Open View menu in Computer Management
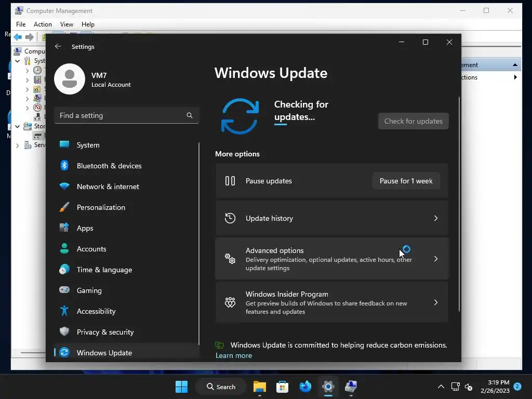 click(x=66, y=24)
